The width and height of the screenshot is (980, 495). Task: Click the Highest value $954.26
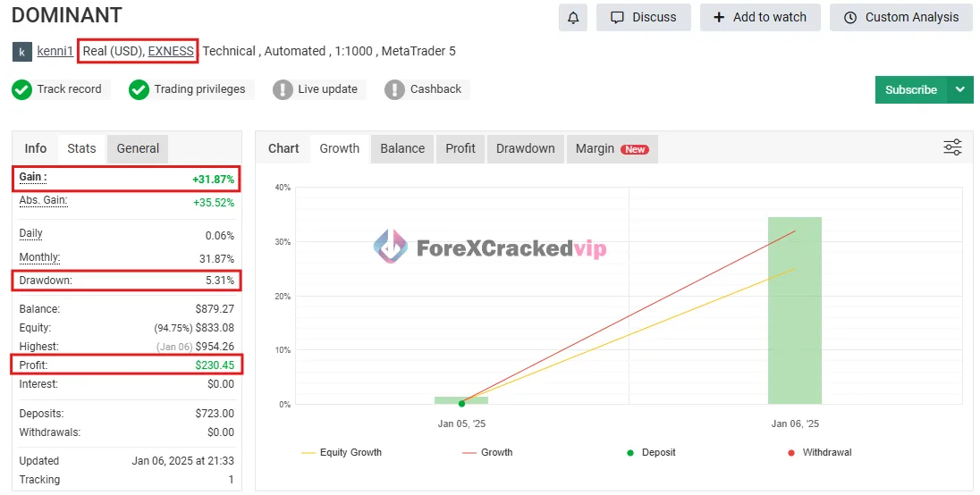point(215,347)
